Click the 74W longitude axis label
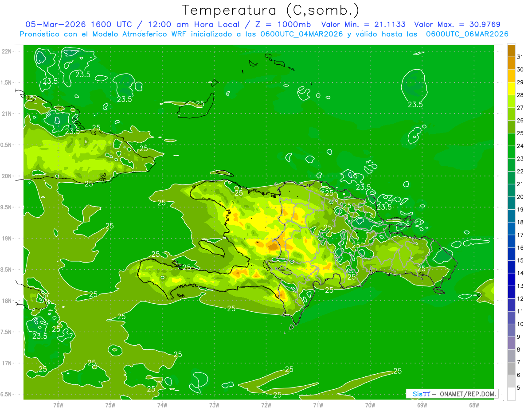Screen dimensions: 532x411 click(162, 405)
